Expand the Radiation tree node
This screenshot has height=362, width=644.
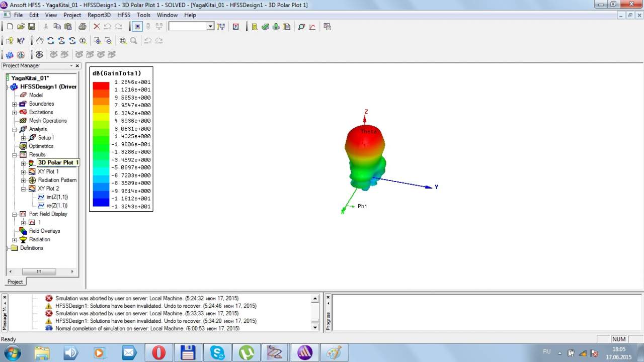15,240
